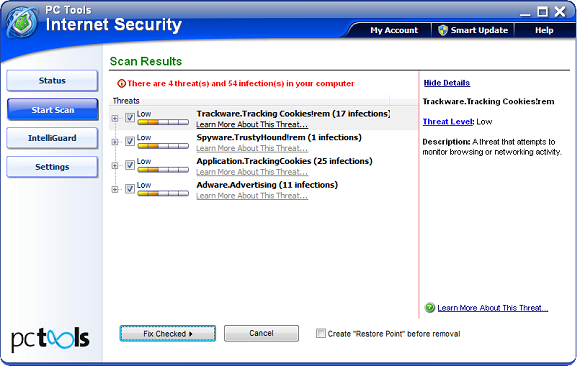Select the Spyware.TrustyHound!rem (1 infections) row
The width and height of the screenshot is (580, 366).
point(264,142)
